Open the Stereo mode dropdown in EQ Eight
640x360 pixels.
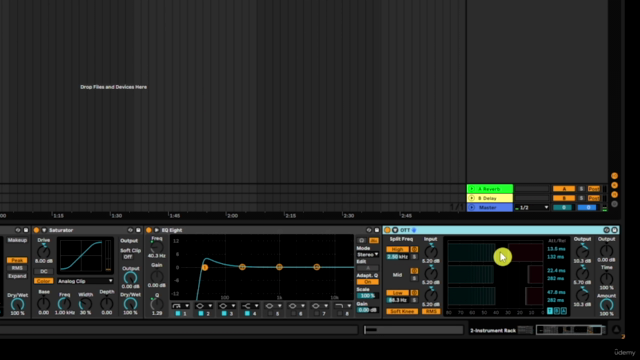(x=367, y=255)
